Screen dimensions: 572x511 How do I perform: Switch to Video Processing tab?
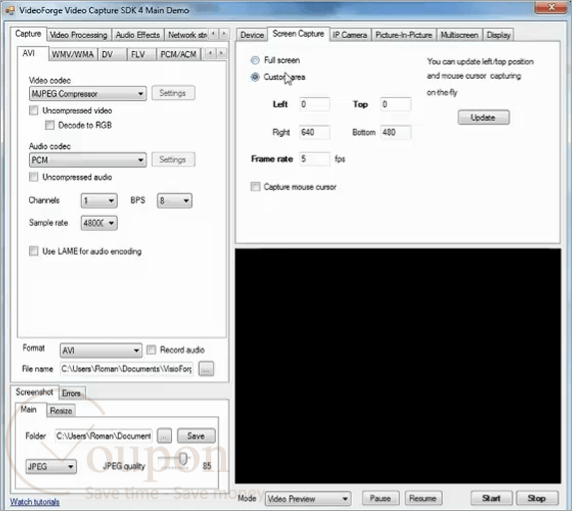pyautogui.click(x=79, y=35)
